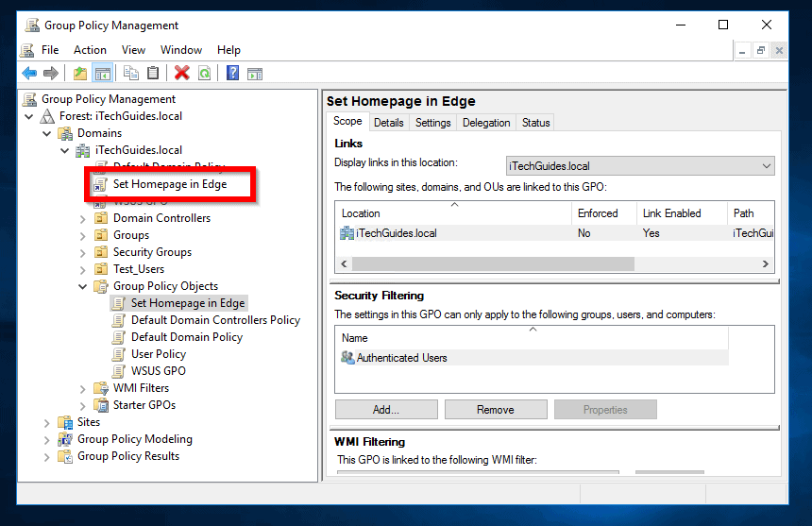Click the Authenticated Users group icon
Screen dimensions: 812x526
pyautogui.click(x=347, y=357)
